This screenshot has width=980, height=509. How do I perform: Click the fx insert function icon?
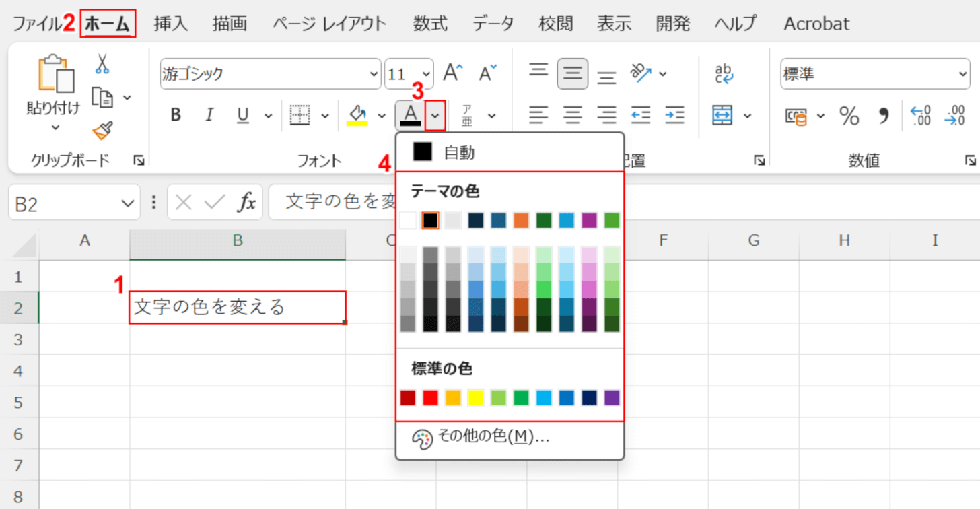tap(248, 202)
